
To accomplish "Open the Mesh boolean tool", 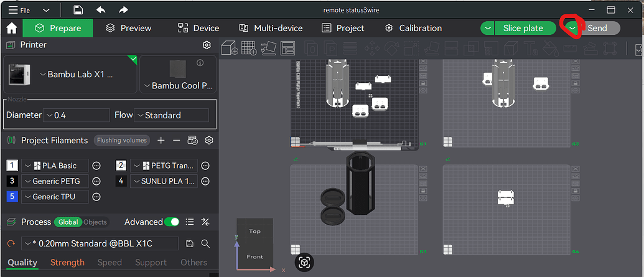I will pos(470,49).
